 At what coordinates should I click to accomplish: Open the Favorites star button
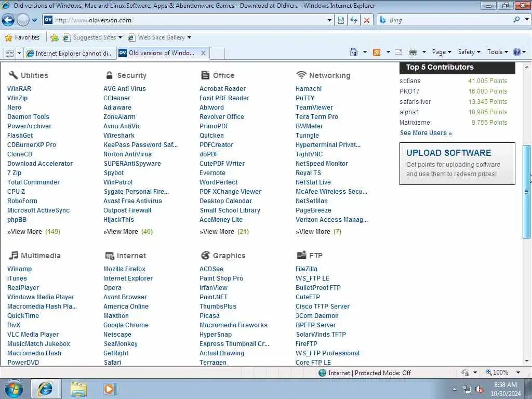(x=22, y=37)
